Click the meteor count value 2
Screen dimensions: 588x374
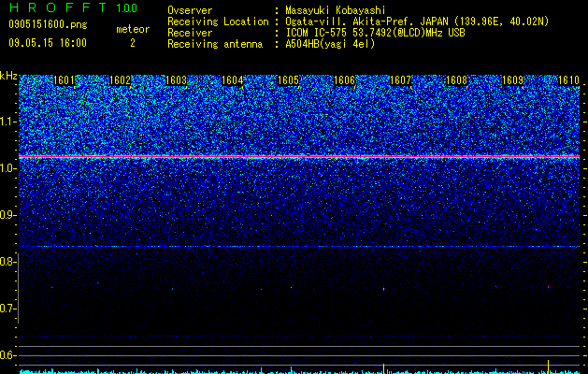point(133,43)
